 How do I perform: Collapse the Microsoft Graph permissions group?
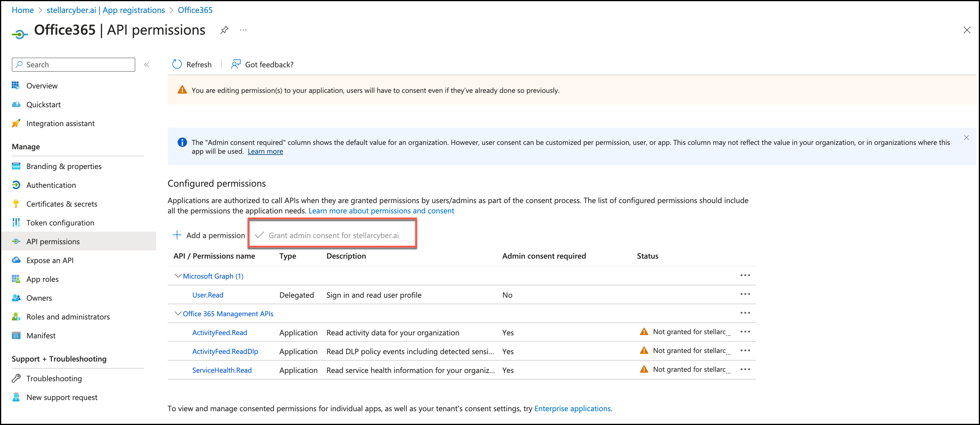(178, 276)
